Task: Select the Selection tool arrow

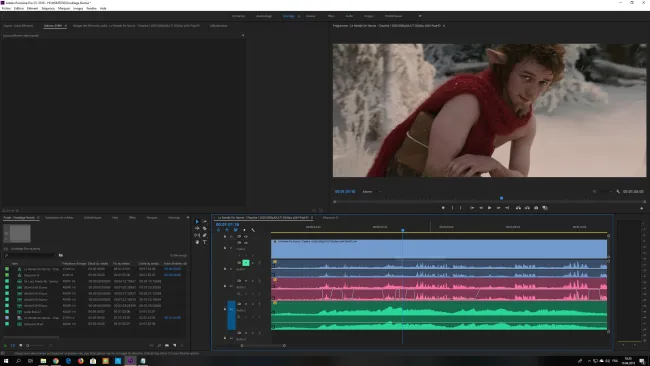Action: click(197, 222)
